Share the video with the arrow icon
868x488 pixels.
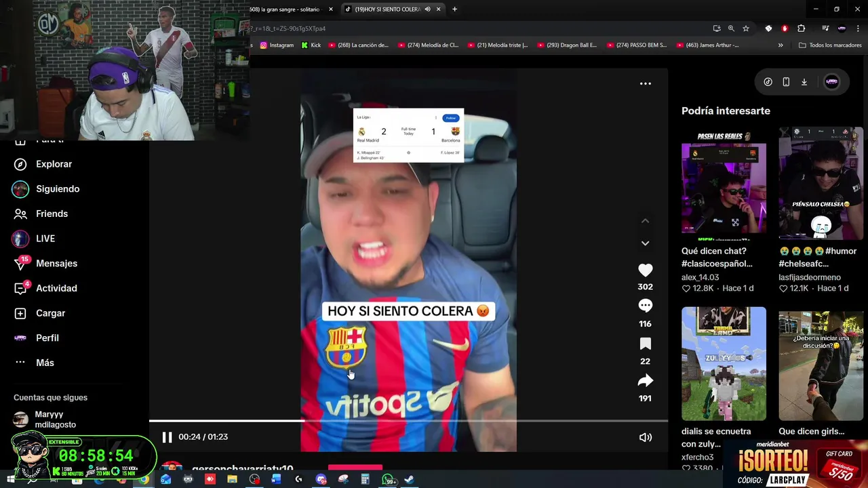coord(645,381)
